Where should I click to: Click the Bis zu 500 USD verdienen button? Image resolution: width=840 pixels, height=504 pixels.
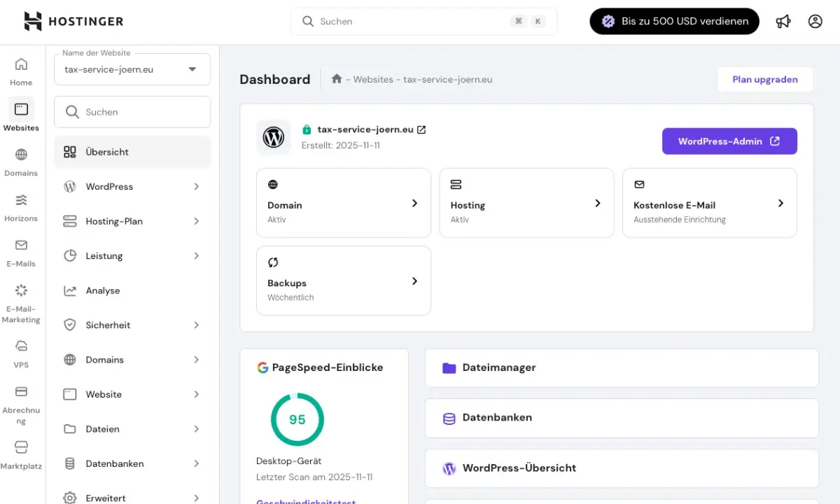(674, 22)
